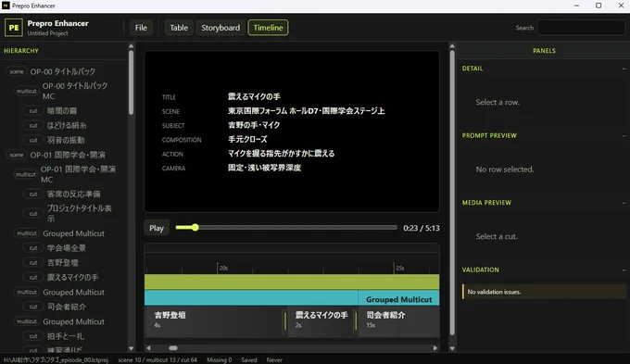This screenshot has width=630, height=364.
Task: Collapse the VALIDATION panel section
Action: [624, 270]
